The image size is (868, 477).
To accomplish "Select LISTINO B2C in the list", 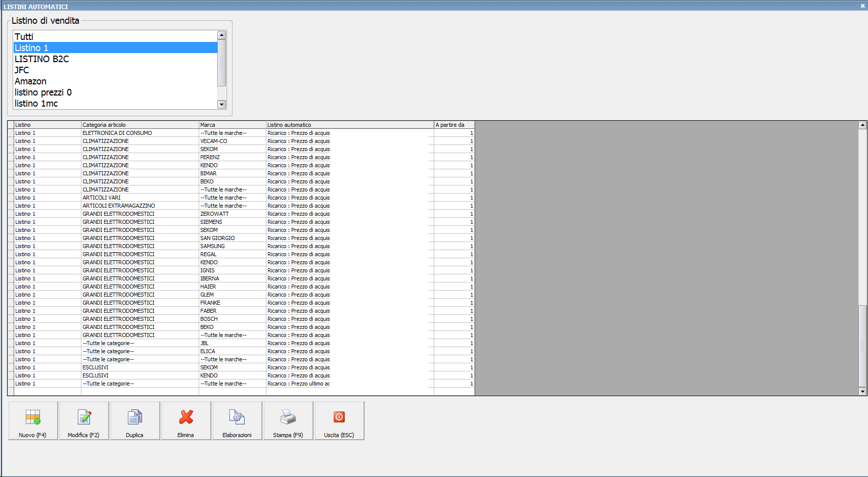I will pos(115,59).
